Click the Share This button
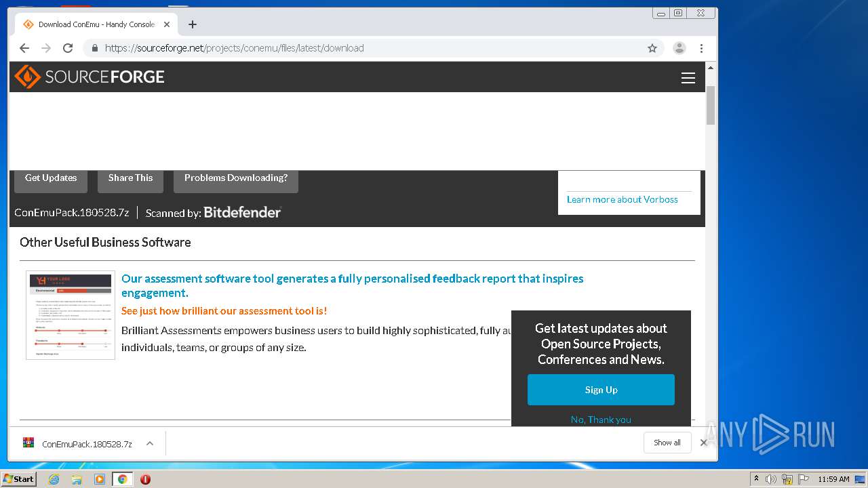This screenshot has width=868, height=488. point(130,179)
